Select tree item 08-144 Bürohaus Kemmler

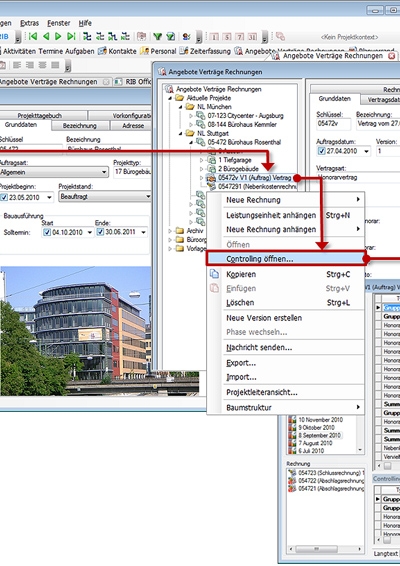(x=242, y=125)
